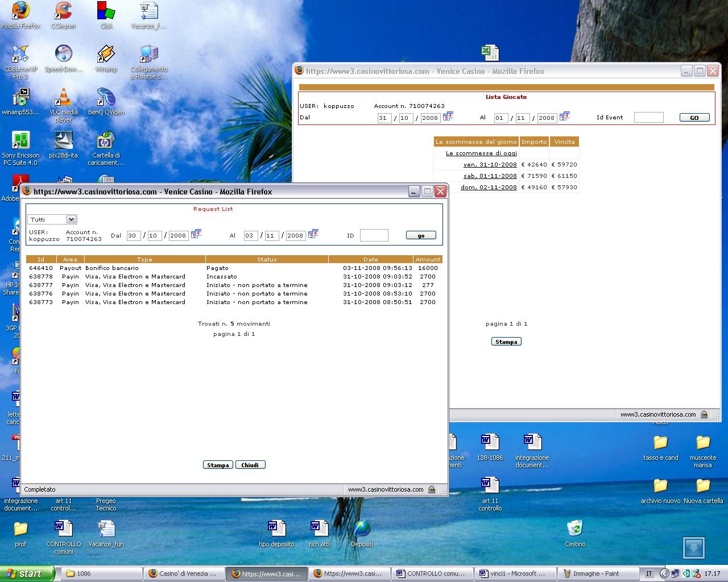
Task: Open the tasso e cand folder
Action: (660, 447)
